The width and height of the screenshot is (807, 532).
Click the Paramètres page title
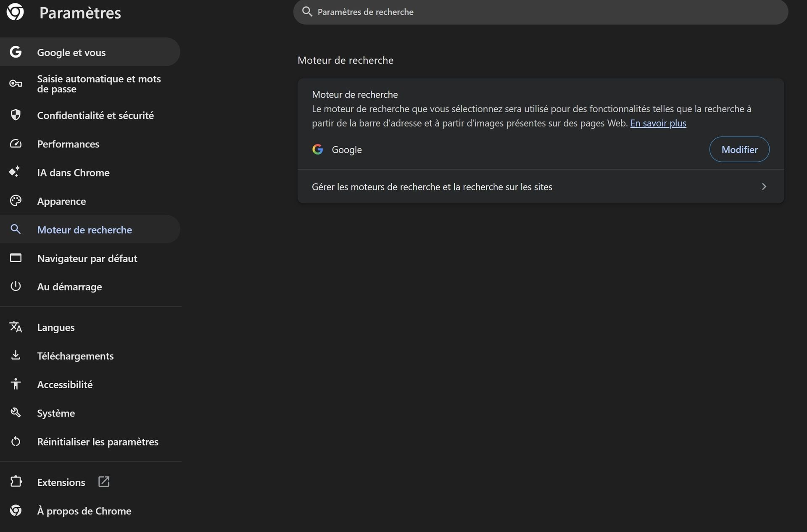pyautogui.click(x=80, y=13)
